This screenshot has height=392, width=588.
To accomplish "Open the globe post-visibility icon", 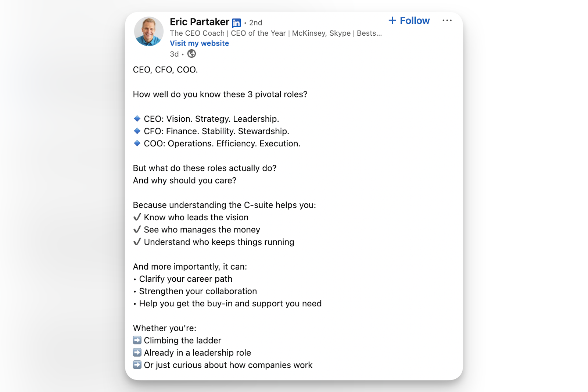I will coord(191,54).
